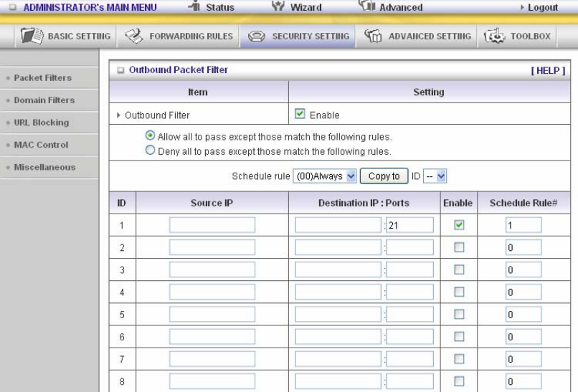
Task: Enable the rule ID 8 checkbox
Action: pos(459,381)
